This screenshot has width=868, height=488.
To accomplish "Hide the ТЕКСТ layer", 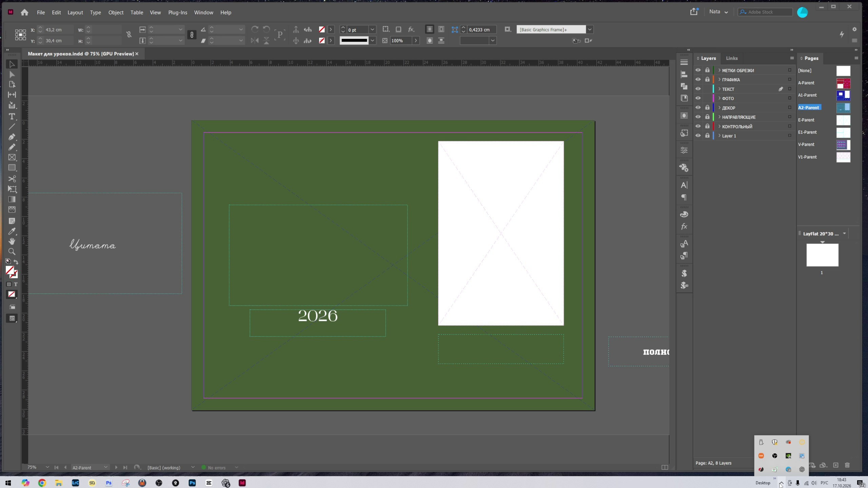I will 698,89.
